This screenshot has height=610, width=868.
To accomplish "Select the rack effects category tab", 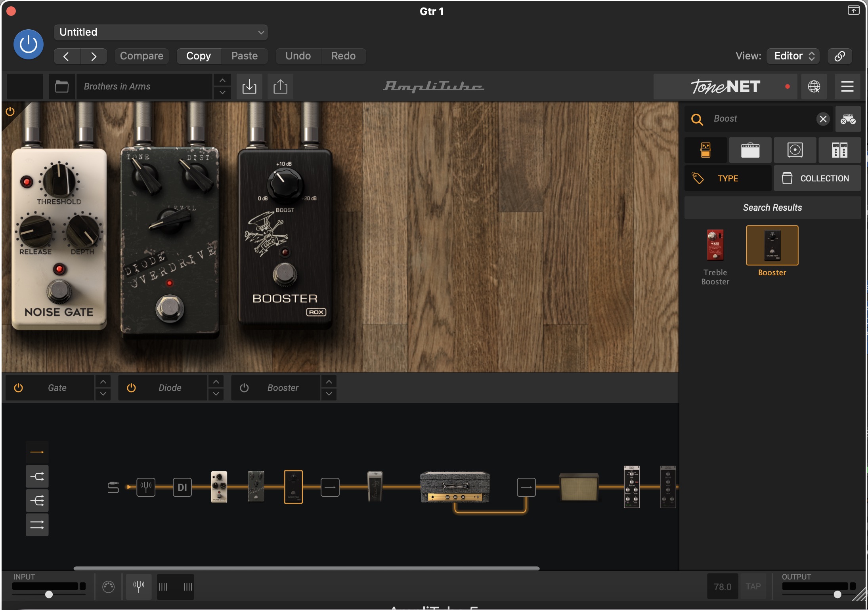I will coord(840,150).
